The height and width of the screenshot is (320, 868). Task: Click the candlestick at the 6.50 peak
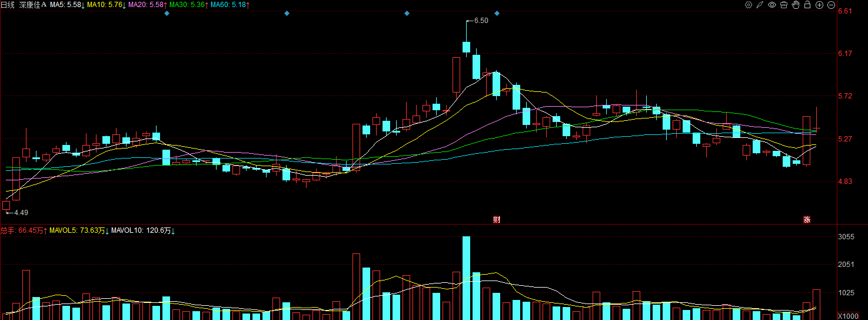pyautogui.click(x=466, y=40)
